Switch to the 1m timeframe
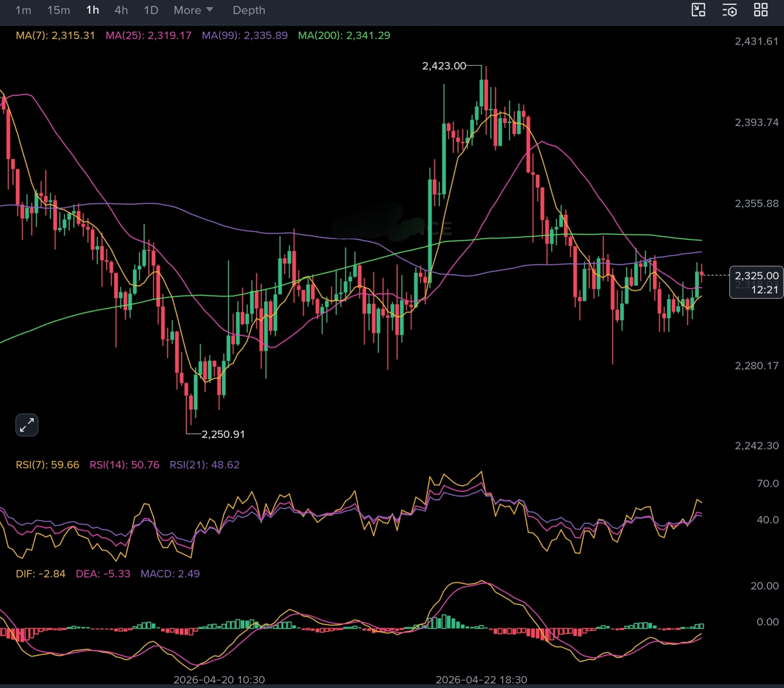Image resolution: width=784 pixels, height=688 pixels. point(23,10)
